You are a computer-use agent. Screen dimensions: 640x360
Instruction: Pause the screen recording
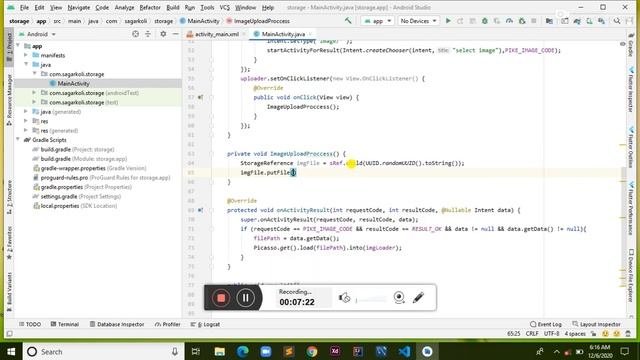[x=245, y=298]
